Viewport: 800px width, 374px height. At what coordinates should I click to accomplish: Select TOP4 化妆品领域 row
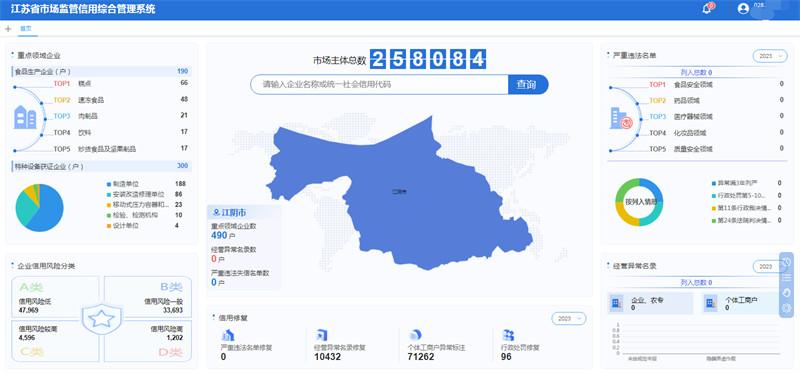point(716,133)
